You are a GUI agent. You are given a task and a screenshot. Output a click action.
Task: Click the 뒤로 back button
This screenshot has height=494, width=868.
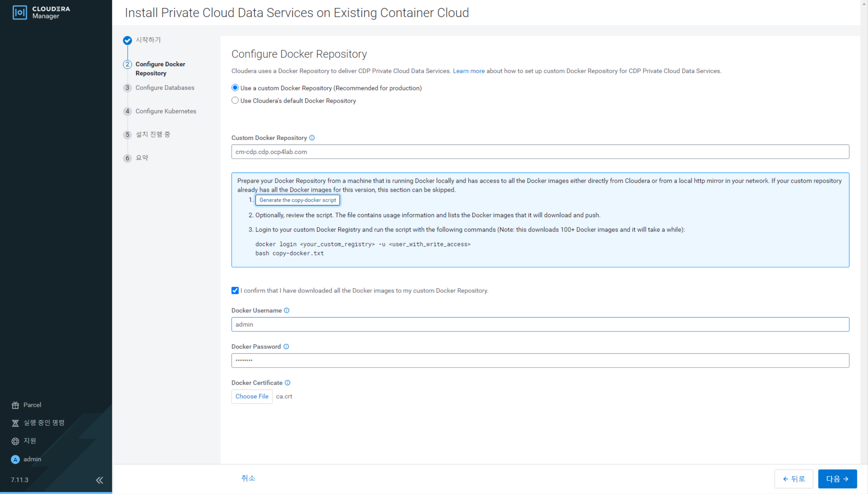(794, 479)
